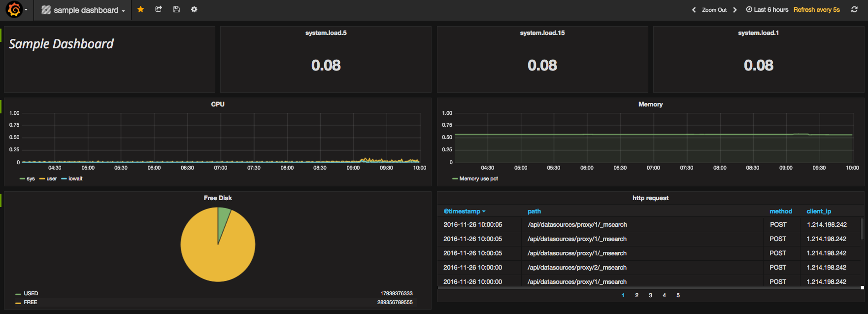Image resolution: width=868 pixels, height=314 pixels.
Task: Open green row handle beside Free Disk row
Action: click(x=1, y=200)
